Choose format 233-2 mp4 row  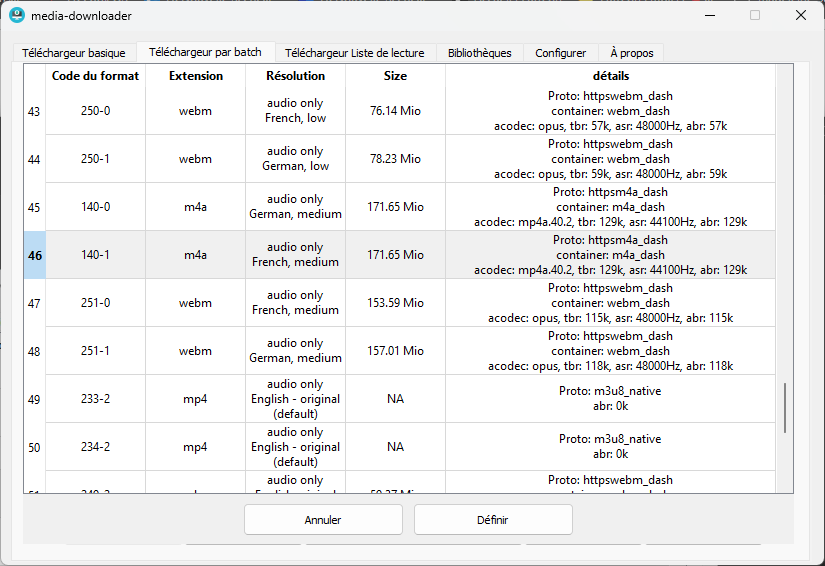click(x=95, y=399)
